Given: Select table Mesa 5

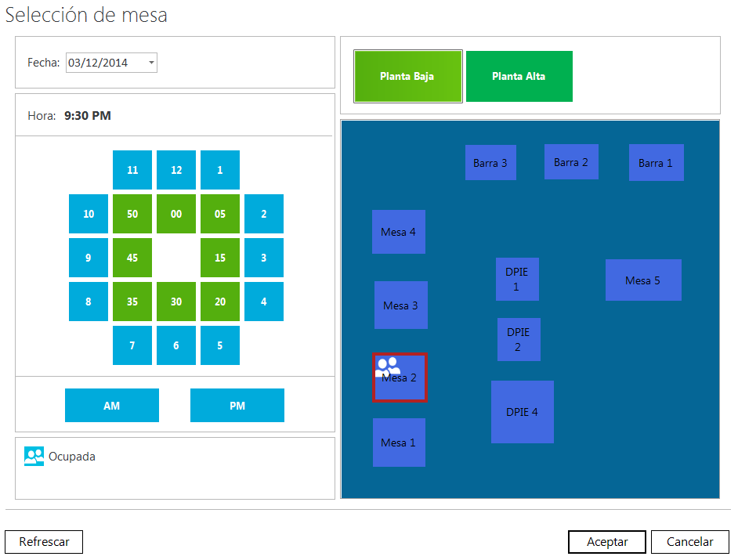Looking at the screenshot, I should click(x=642, y=280).
